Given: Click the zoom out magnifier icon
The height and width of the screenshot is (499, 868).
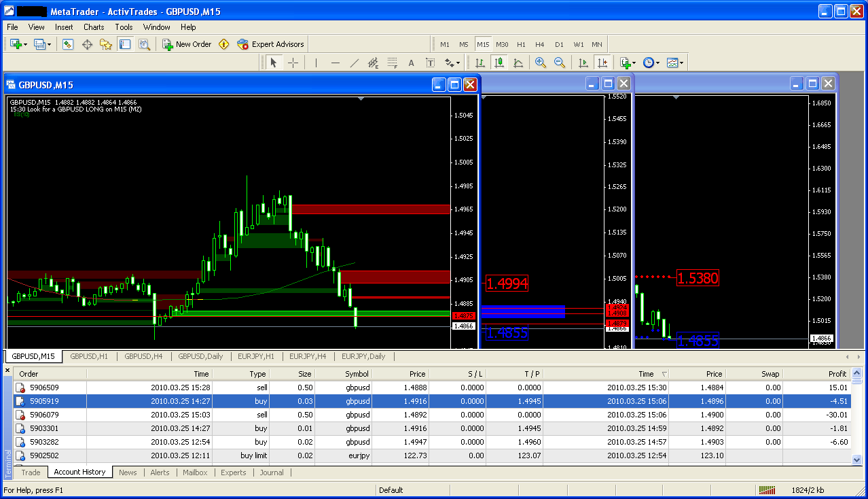Looking at the screenshot, I should pyautogui.click(x=560, y=63).
